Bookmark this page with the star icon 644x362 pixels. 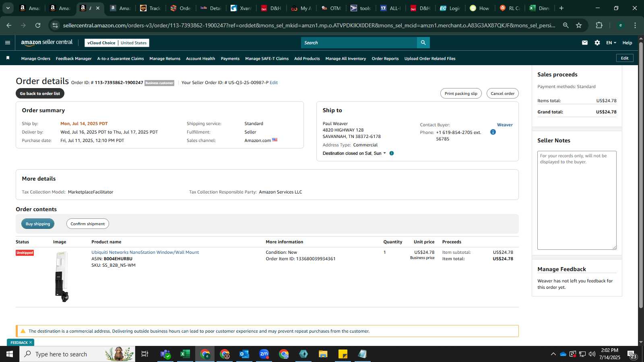click(x=579, y=25)
